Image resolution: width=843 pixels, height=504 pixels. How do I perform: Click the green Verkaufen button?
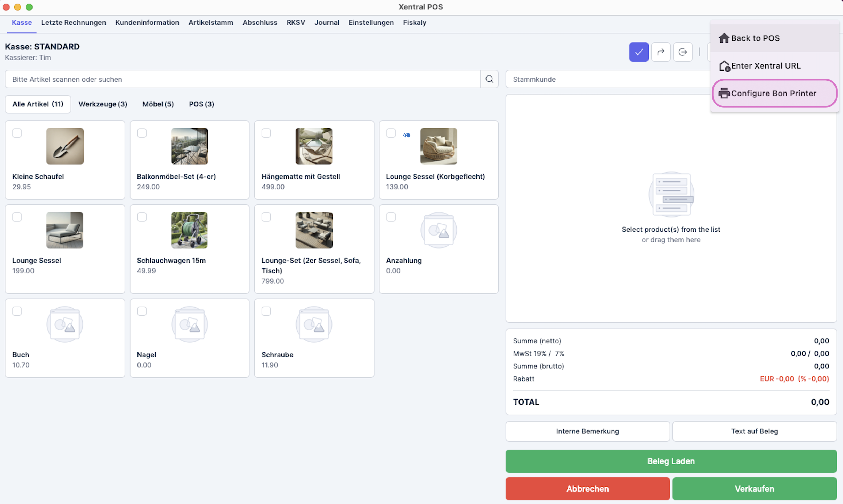(754, 488)
